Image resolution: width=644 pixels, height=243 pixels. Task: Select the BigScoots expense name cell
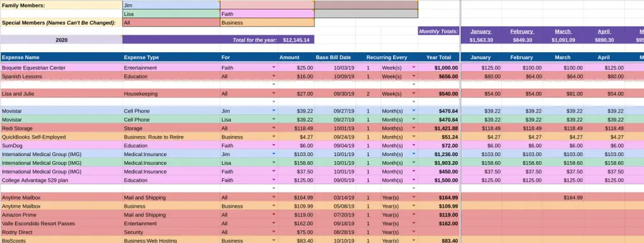[x=61, y=240]
